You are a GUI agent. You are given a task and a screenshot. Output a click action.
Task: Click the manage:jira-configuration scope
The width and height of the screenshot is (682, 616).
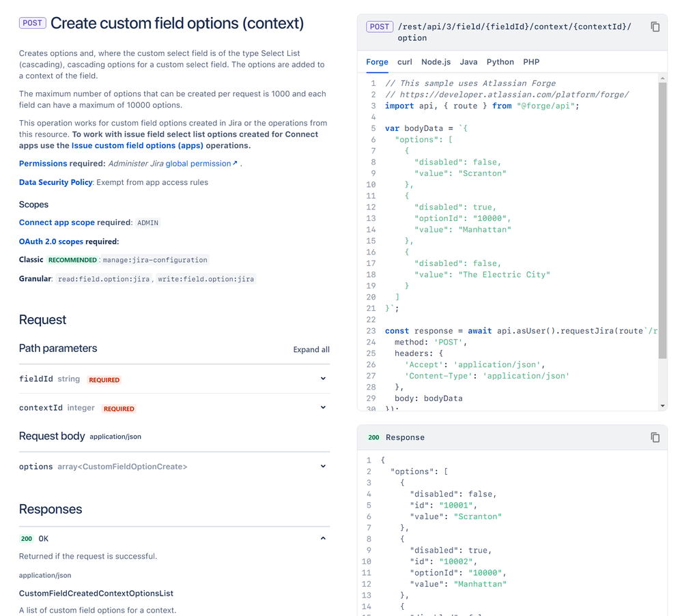pos(155,260)
